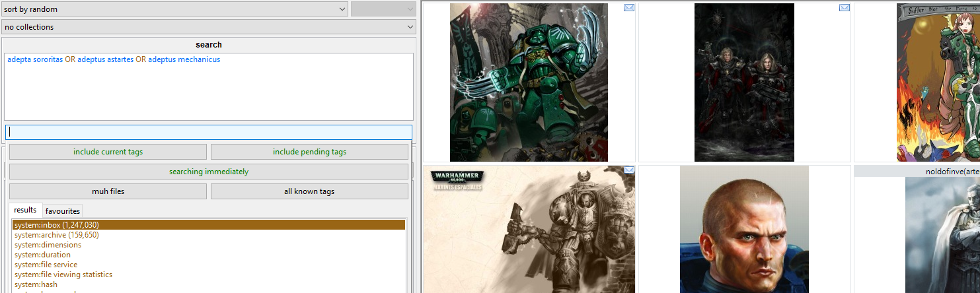Toggle the include current tags option
Screen dimensions: 980x293
108,152
